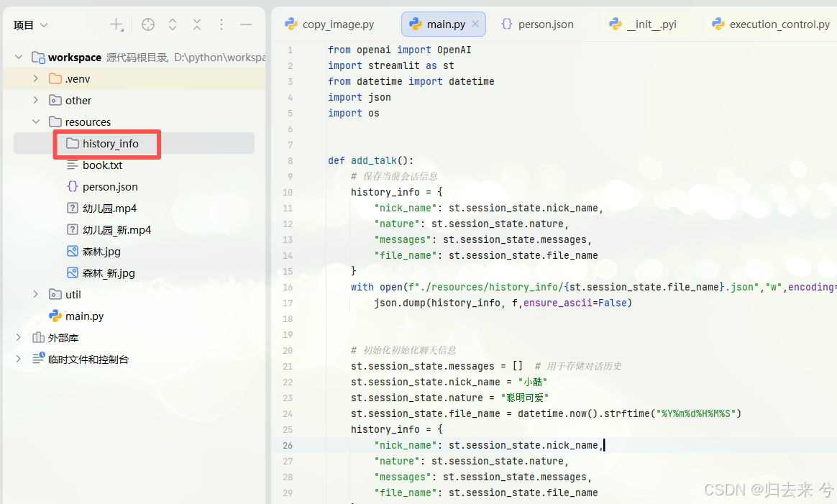This screenshot has width=837, height=504.
Task: Expand 临时文件和控制台 node
Action: [18, 359]
